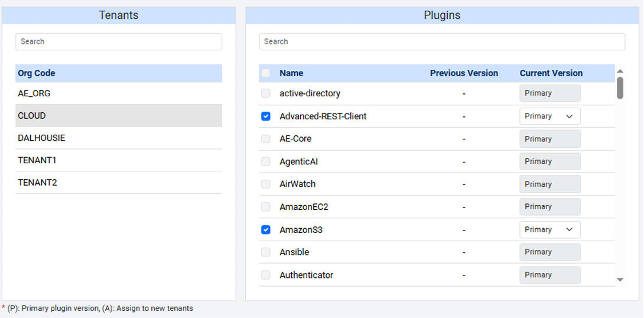Viewport: 644px width, 318px height.
Task: Click Ansible version Primary box
Action: pyautogui.click(x=550, y=252)
